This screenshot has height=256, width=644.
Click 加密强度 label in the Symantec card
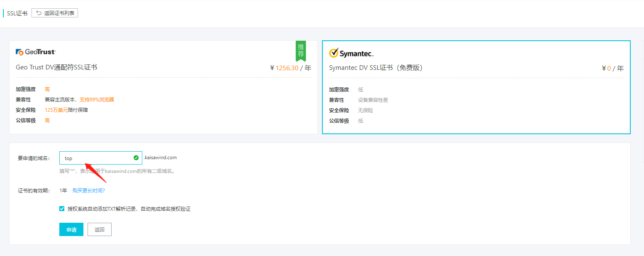(x=339, y=90)
